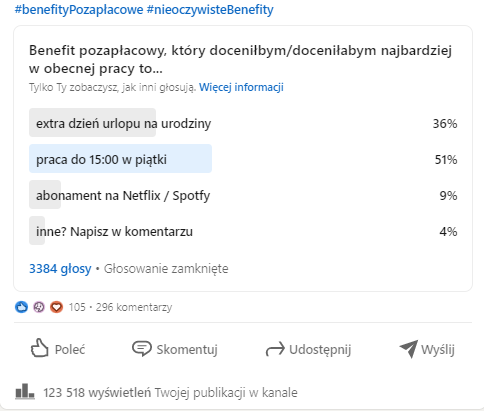The height and width of the screenshot is (411, 484).
Task: Click the Udostępnij share arrow icon
Action: pyautogui.click(x=275, y=349)
